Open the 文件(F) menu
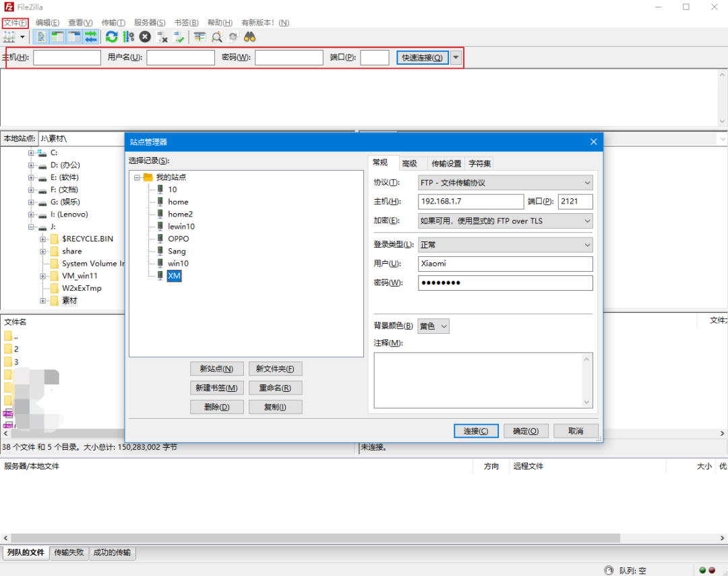Screen dimensions: 728x576 (16, 23)
